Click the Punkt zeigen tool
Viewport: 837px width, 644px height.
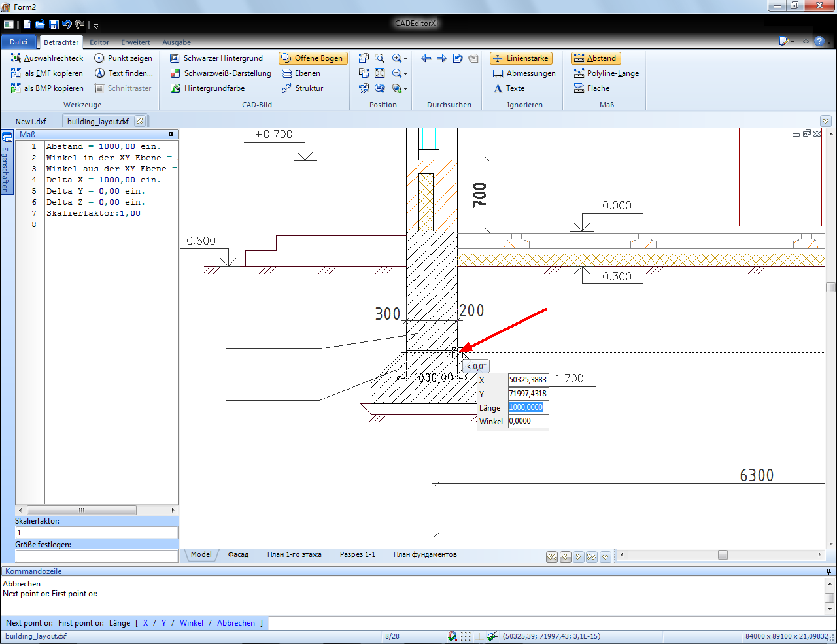pos(123,58)
